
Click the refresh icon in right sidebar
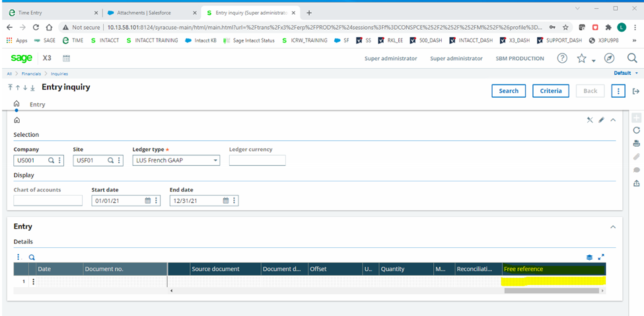coord(637,130)
